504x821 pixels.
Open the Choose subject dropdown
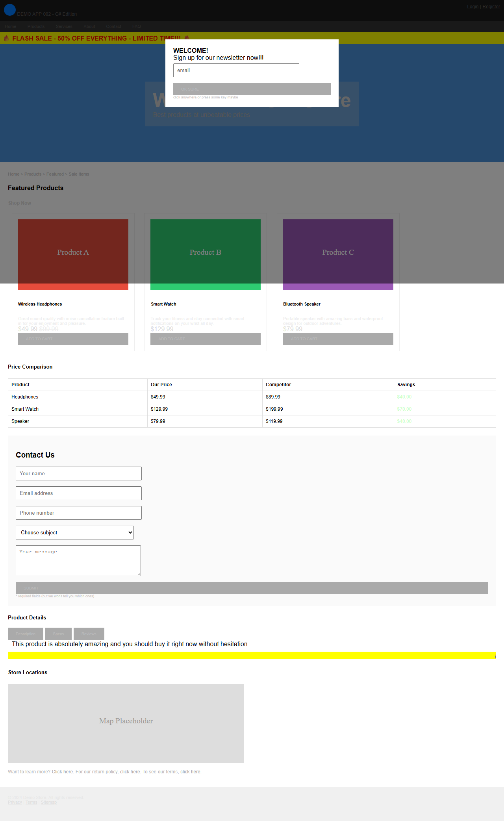(75, 532)
